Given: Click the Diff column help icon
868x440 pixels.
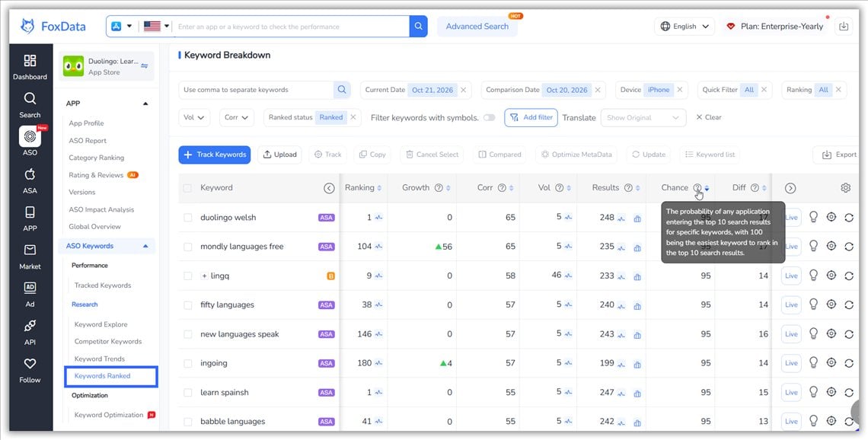Looking at the screenshot, I should 755,187.
